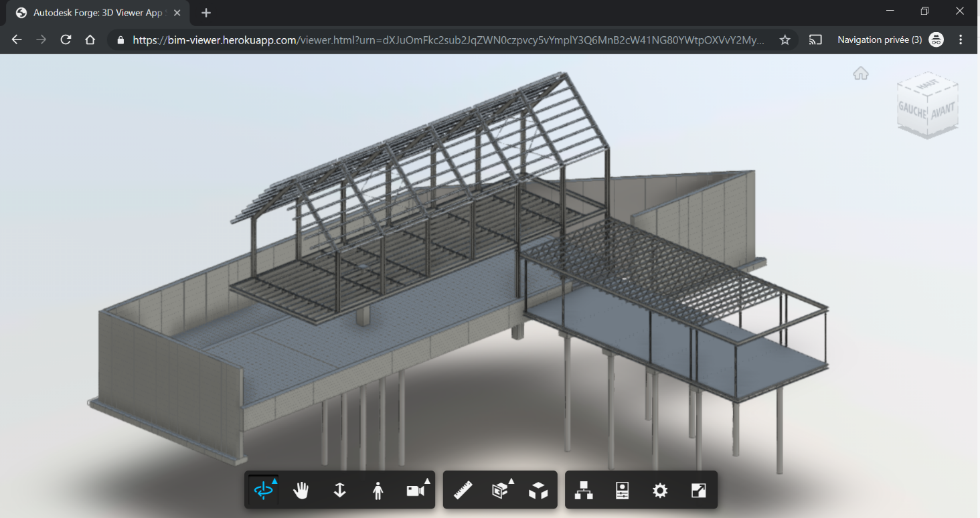Viewport: 980px width, 518px height.
Task: Activate the Pan tool
Action: pyautogui.click(x=301, y=489)
